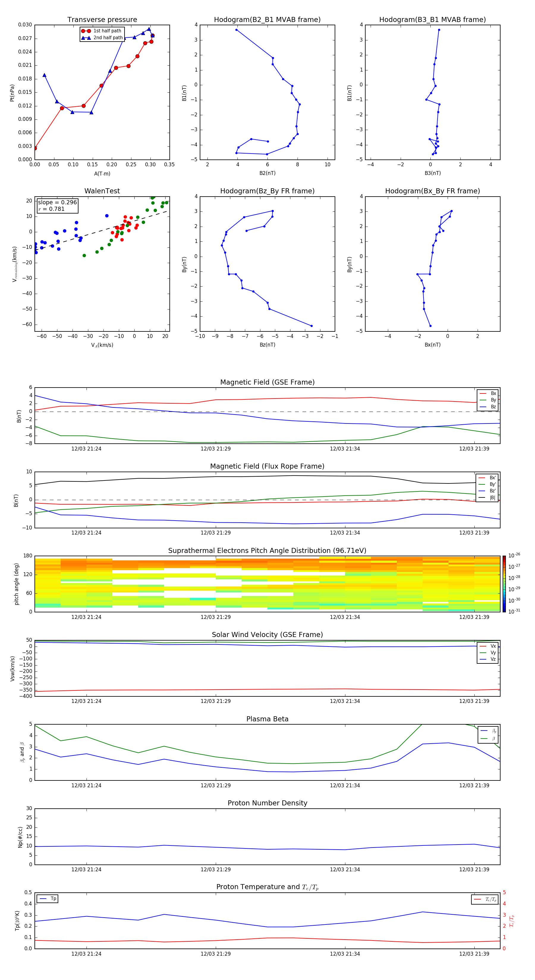Click the 'Vx' legend entry

click(x=488, y=646)
